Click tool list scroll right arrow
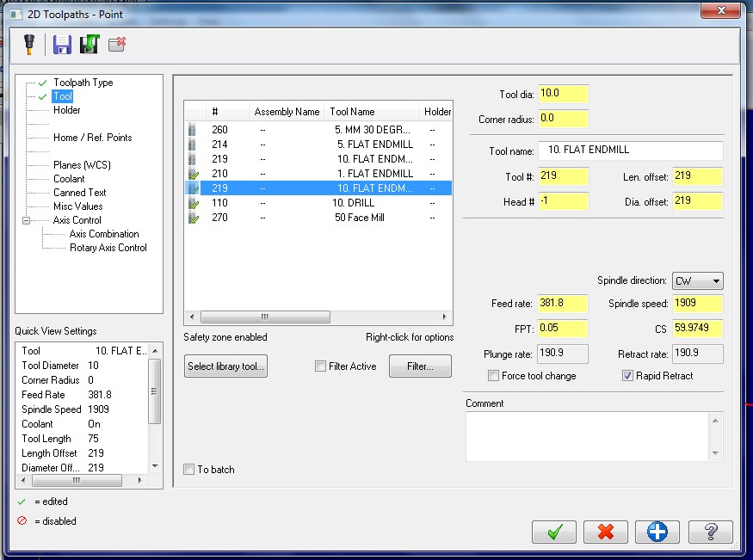 tap(445, 317)
